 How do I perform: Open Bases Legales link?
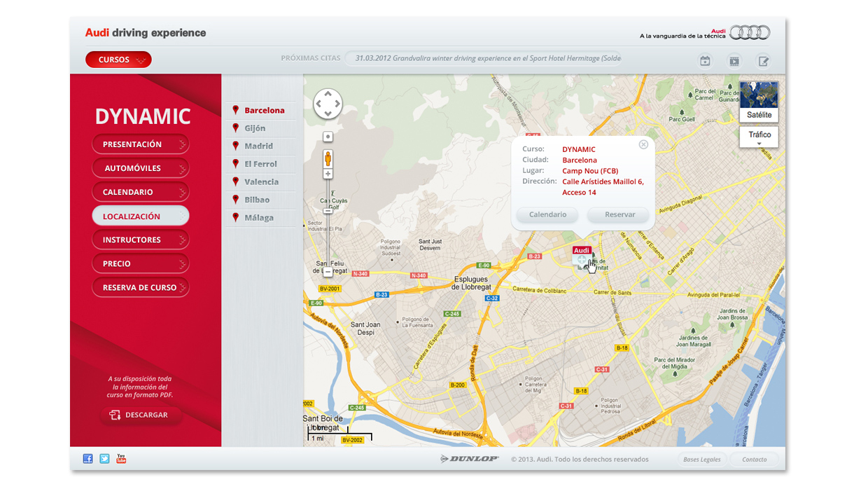tap(701, 460)
